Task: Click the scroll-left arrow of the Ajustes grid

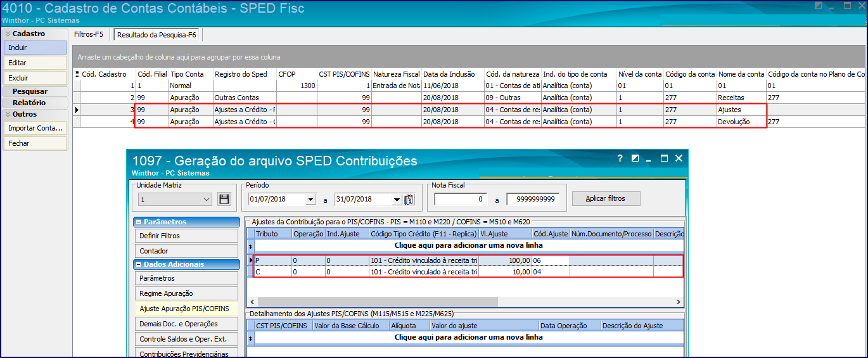Action: 252,302
